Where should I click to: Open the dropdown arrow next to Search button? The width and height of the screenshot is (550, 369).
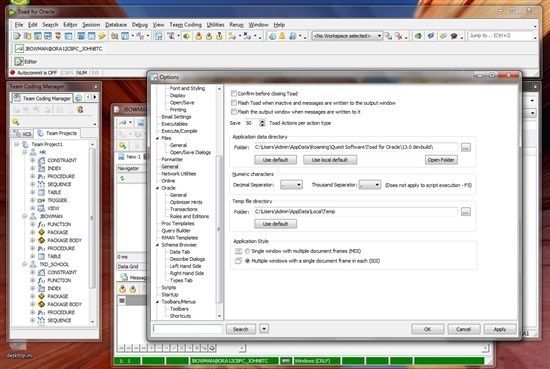click(x=264, y=329)
